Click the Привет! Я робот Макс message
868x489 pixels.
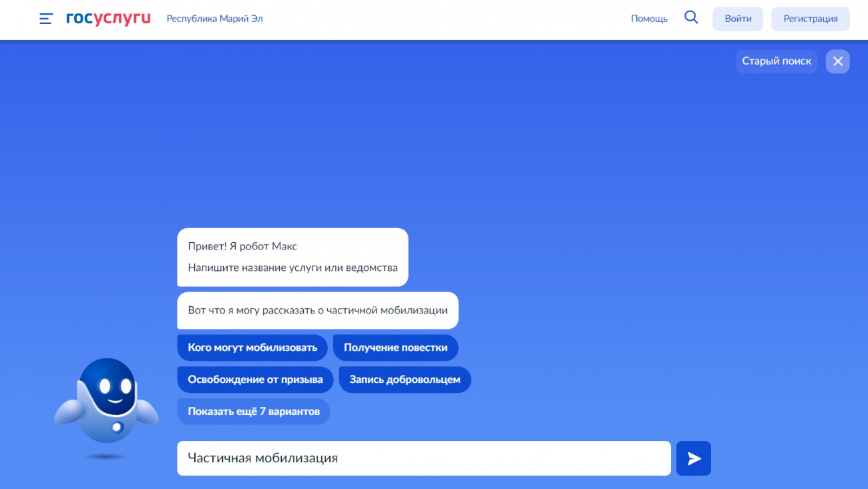292,257
